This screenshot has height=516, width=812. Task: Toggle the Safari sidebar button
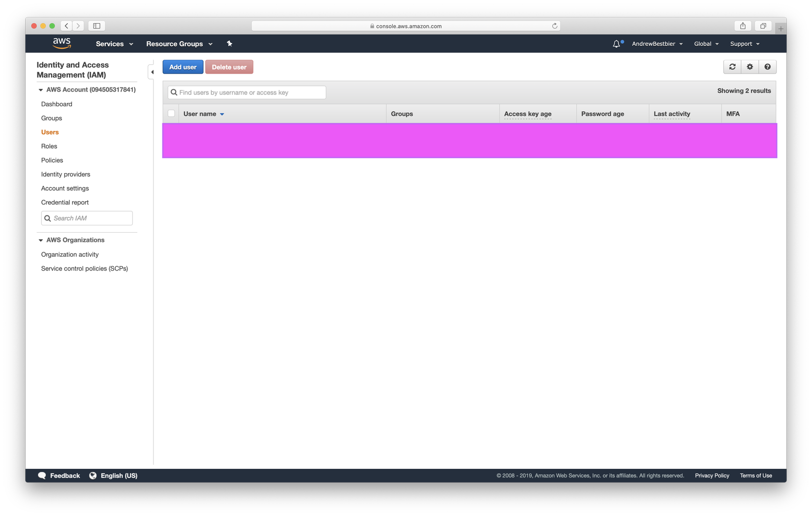pyautogui.click(x=97, y=26)
